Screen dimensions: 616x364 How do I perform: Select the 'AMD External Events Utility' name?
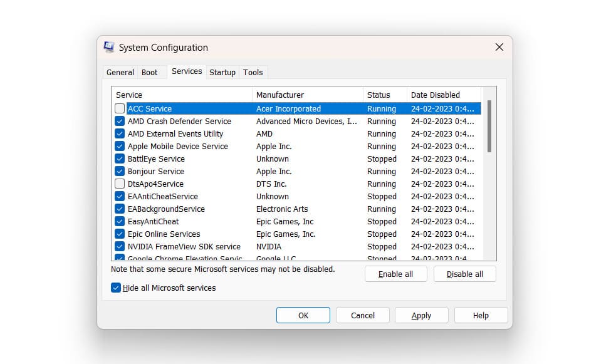(175, 134)
